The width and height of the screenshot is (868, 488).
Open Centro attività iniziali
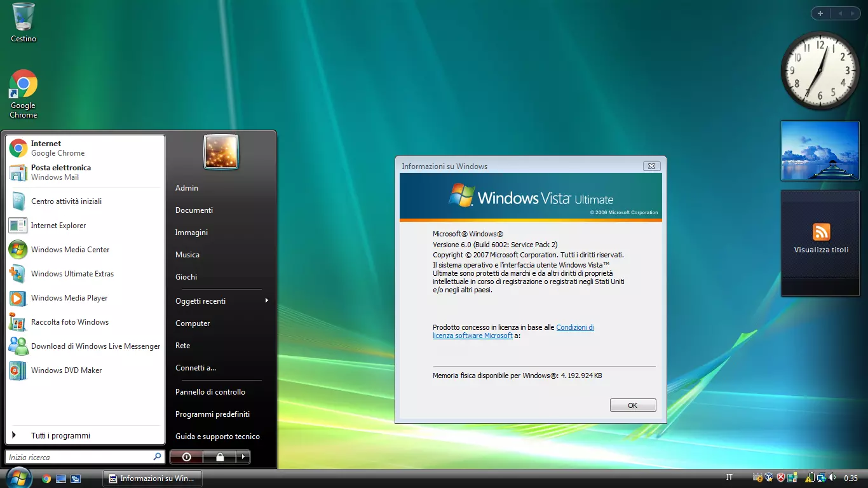68,201
